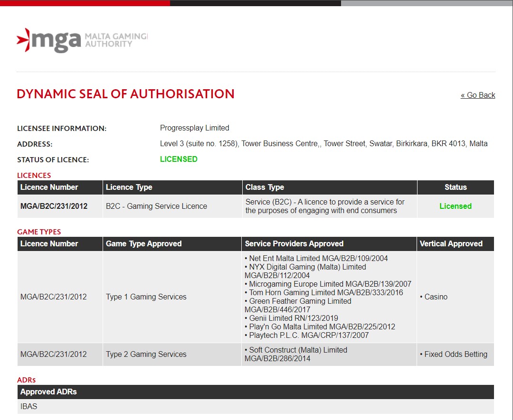Click the 'ADDRESS:' label

(35, 144)
